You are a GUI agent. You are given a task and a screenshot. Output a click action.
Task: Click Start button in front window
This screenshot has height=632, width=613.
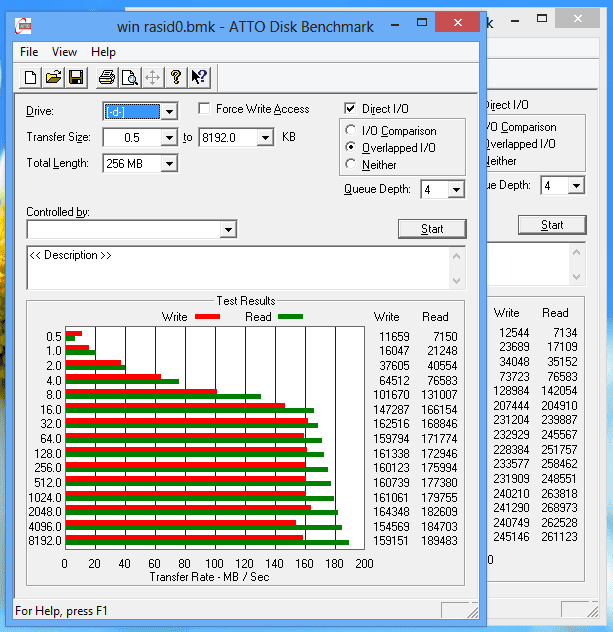pos(432,229)
